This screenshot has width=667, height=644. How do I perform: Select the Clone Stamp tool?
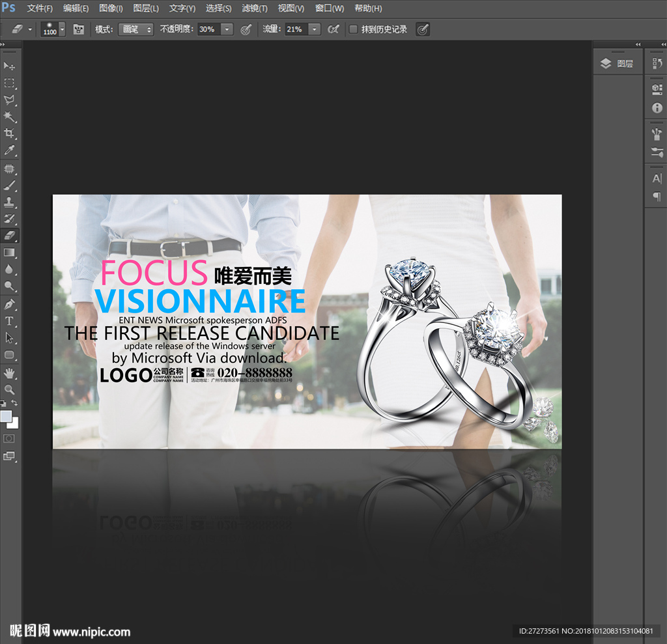tap(10, 202)
